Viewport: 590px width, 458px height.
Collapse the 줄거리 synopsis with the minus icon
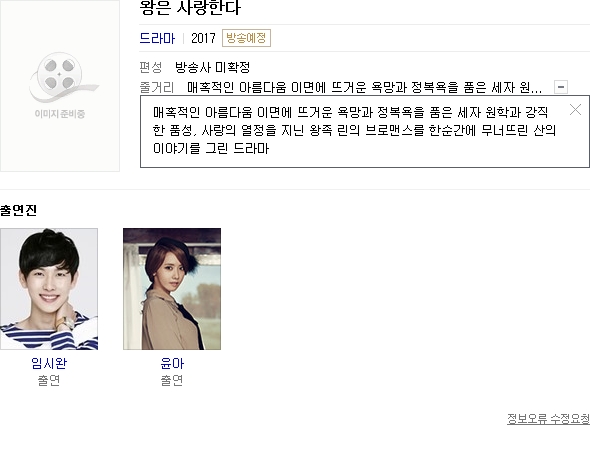(x=561, y=87)
